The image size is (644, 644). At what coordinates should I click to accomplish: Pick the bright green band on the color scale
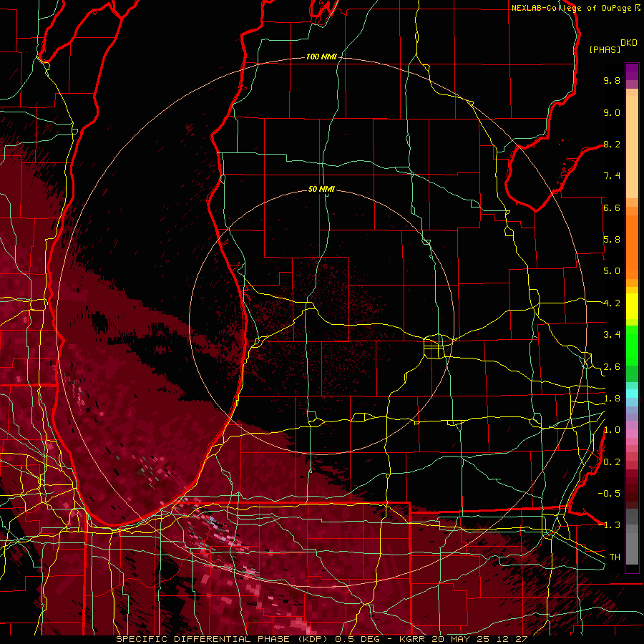(632, 346)
